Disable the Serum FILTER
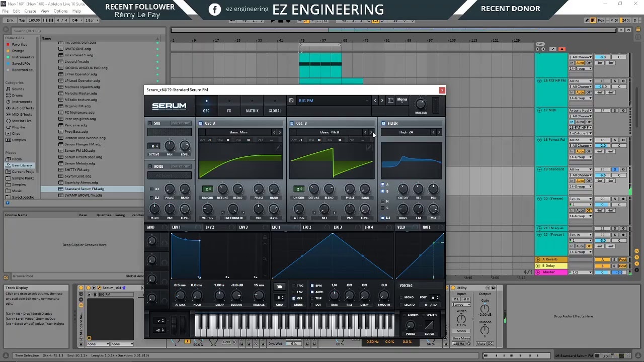 click(x=383, y=123)
